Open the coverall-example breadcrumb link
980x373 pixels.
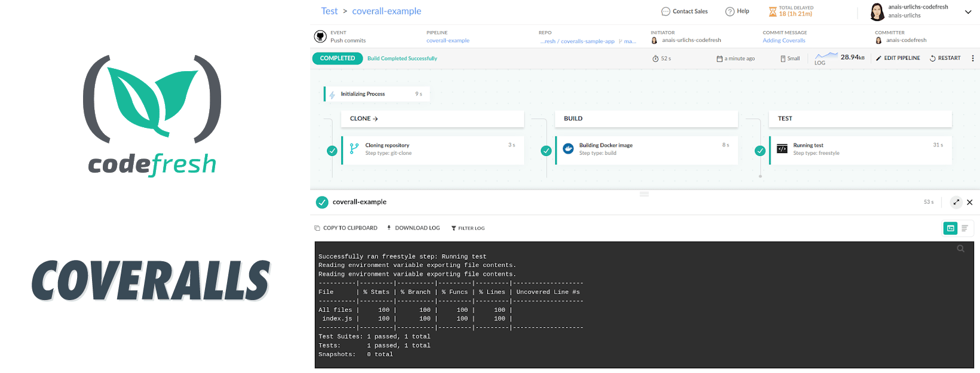(387, 11)
